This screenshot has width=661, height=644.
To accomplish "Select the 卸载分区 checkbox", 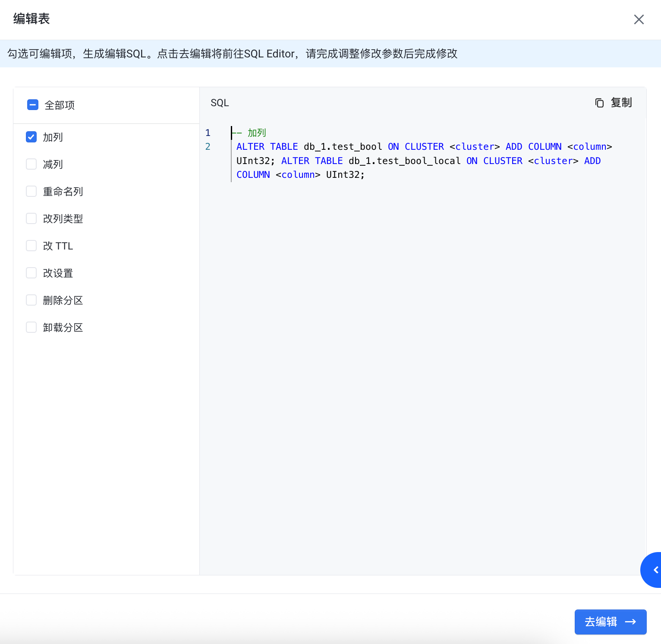I will pyautogui.click(x=31, y=327).
